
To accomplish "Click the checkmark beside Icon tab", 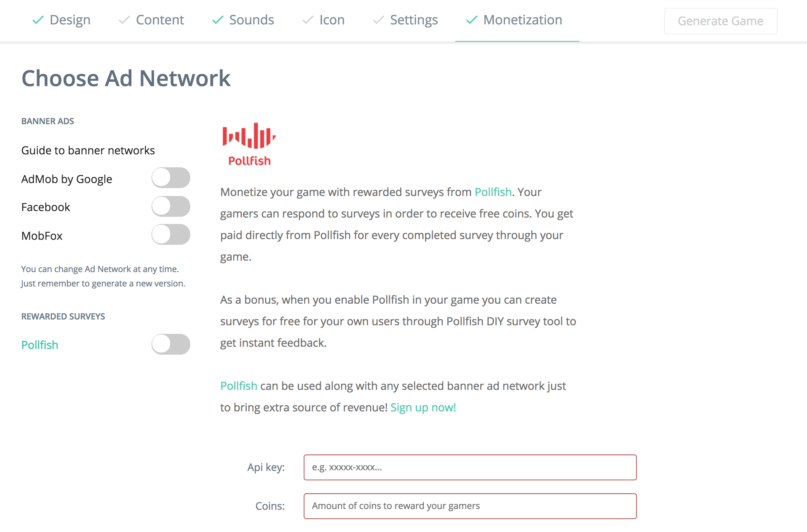I will pyautogui.click(x=308, y=20).
